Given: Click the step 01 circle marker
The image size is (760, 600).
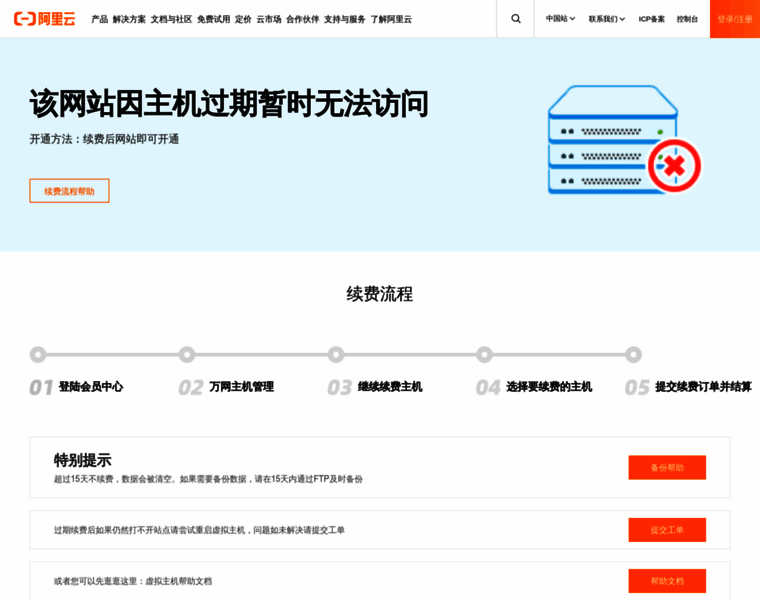Looking at the screenshot, I should point(38,354).
